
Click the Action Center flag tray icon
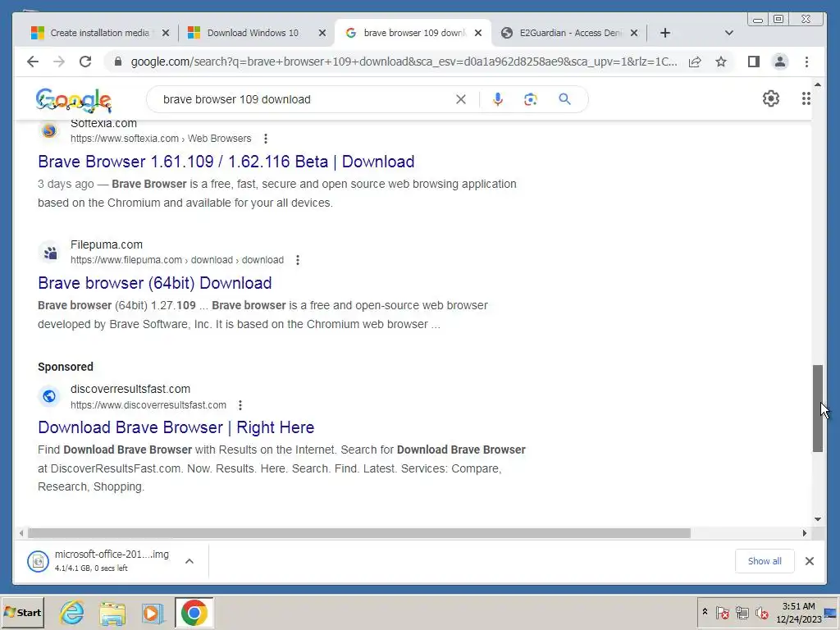click(x=722, y=612)
